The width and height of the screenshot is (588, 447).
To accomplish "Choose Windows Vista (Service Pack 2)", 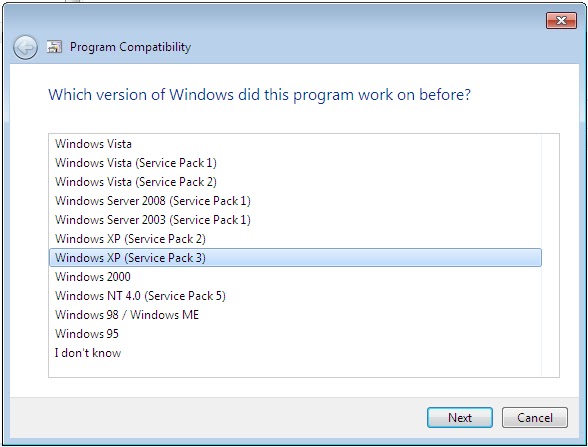I will click(x=295, y=182).
